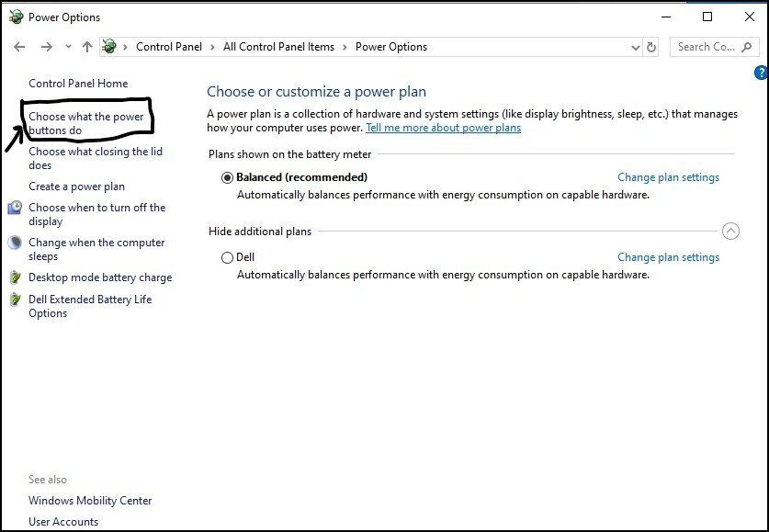Image resolution: width=769 pixels, height=532 pixels.
Task: Select the Power Options breadcrumb
Action: [390, 47]
